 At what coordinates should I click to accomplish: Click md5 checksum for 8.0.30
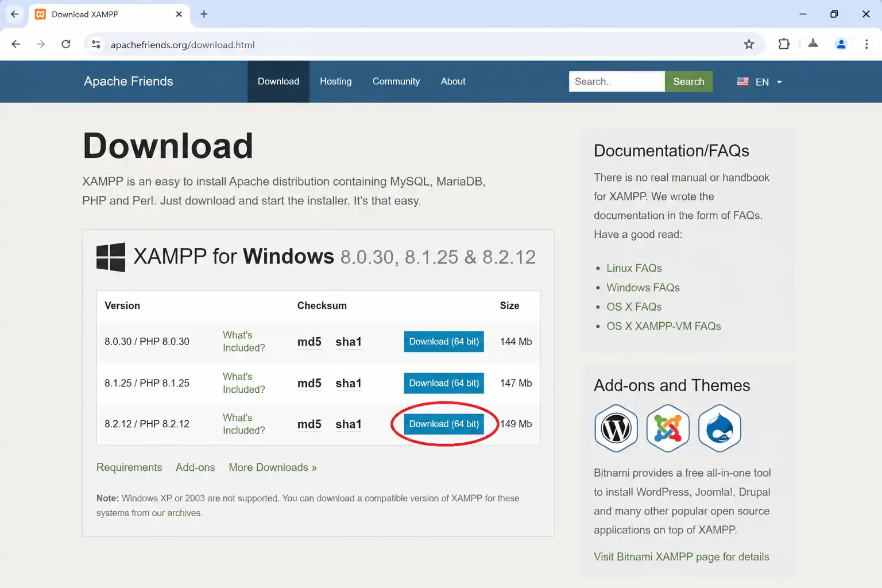(x=310, y=342)
